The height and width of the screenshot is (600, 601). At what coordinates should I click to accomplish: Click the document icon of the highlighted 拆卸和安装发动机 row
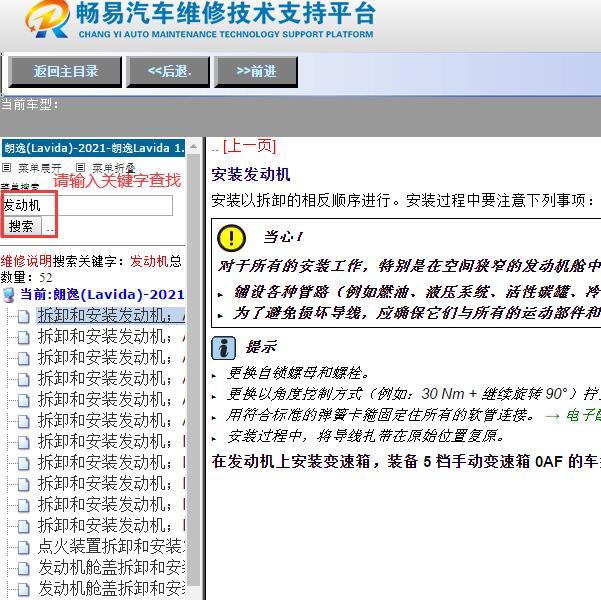(x=23, y=316)
